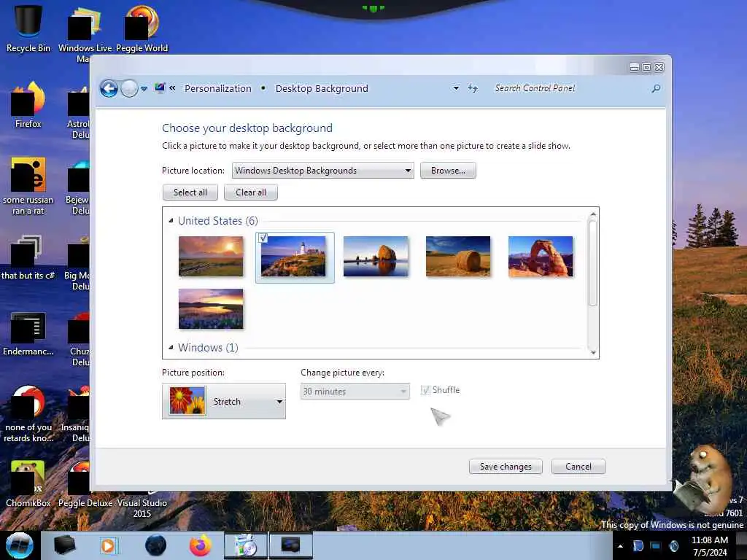Select the ChomikBox desktop icon

tap(28, 483)
